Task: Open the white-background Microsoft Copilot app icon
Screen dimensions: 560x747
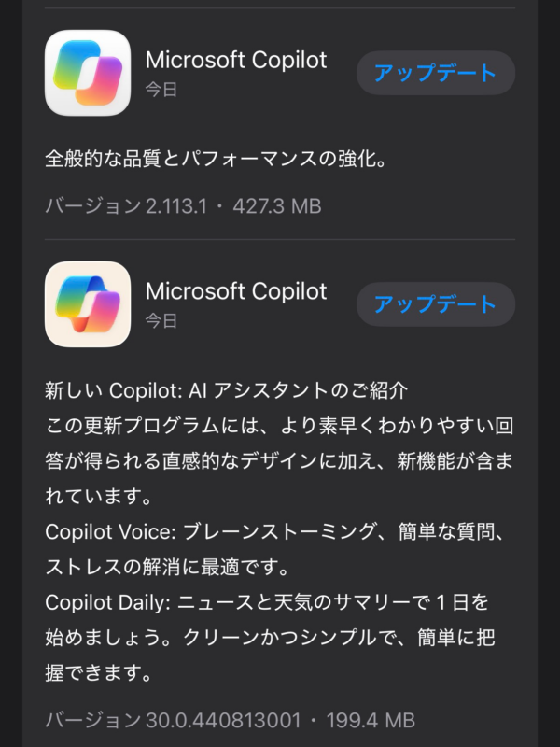Action: pyautogui.click(x=88, y=73)
